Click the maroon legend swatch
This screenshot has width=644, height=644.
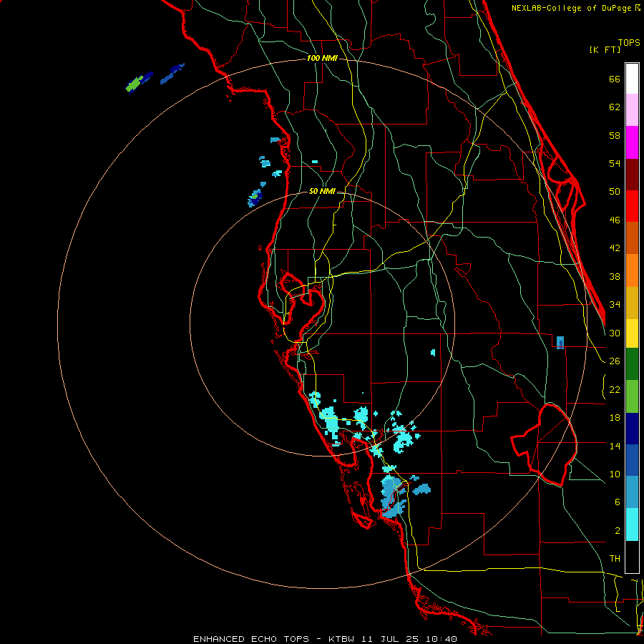(x=632, y=175)
